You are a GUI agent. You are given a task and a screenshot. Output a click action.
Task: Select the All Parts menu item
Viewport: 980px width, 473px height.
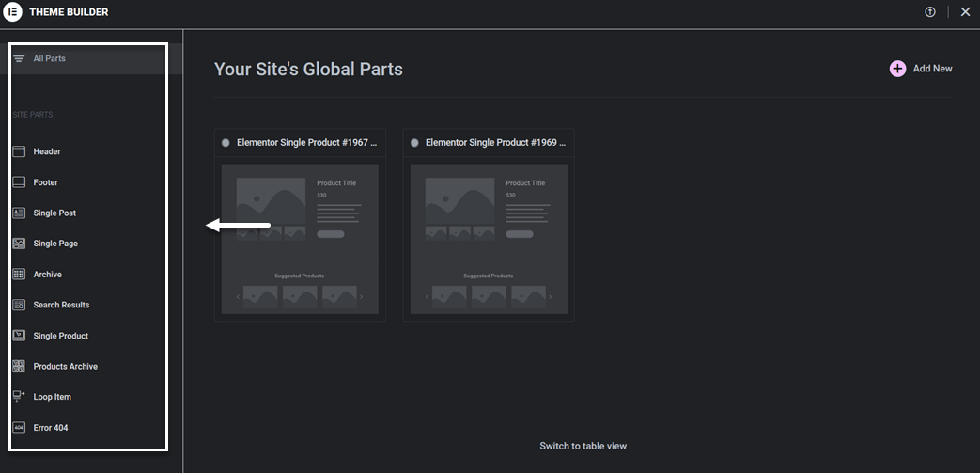click(x=91, y=59)
